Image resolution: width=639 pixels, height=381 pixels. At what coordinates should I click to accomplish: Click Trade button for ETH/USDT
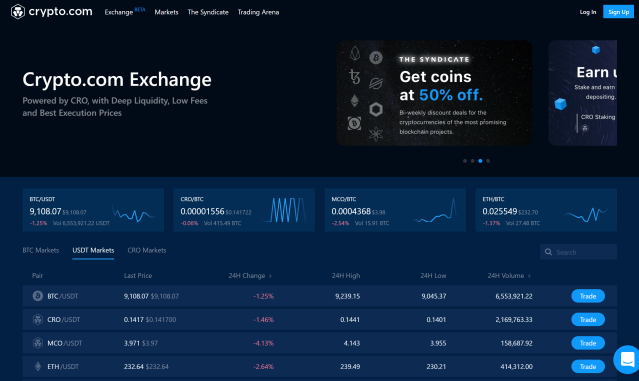588,366
